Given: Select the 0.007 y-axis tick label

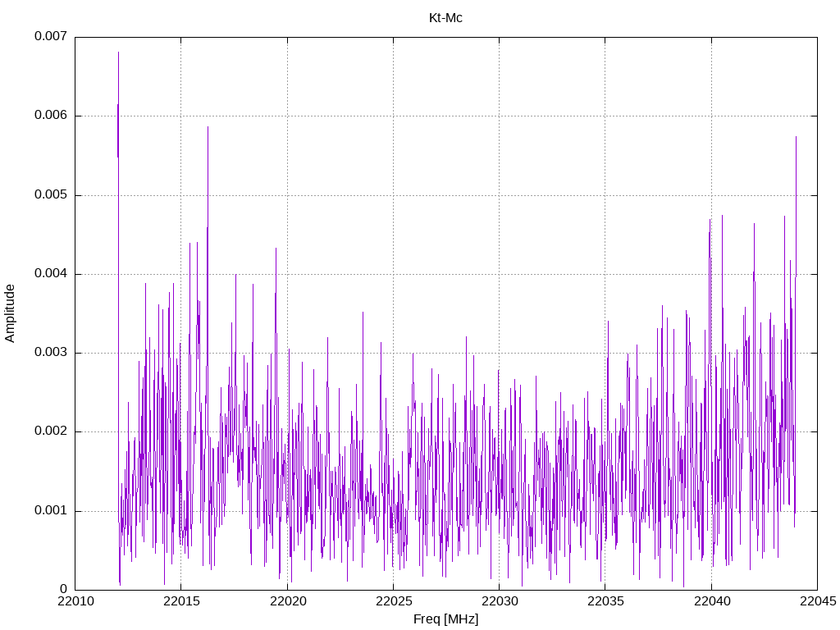Looking at the screenshot, I should 50,37.
